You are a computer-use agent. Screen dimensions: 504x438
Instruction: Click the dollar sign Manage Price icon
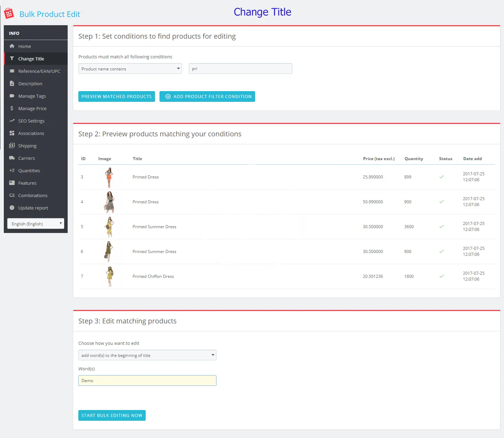point(12,108)
